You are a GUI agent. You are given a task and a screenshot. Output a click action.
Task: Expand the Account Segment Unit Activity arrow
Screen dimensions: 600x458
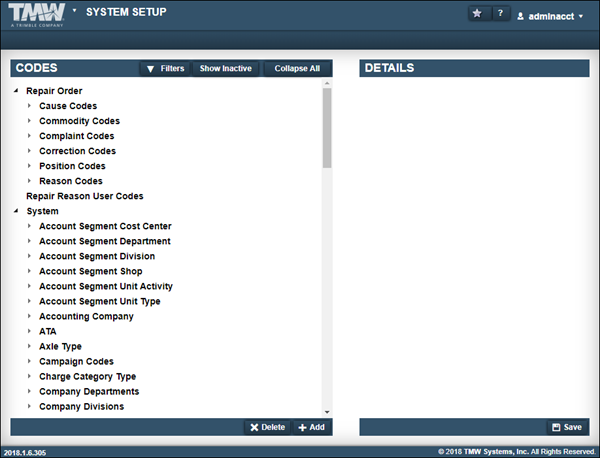click(29, 286)
